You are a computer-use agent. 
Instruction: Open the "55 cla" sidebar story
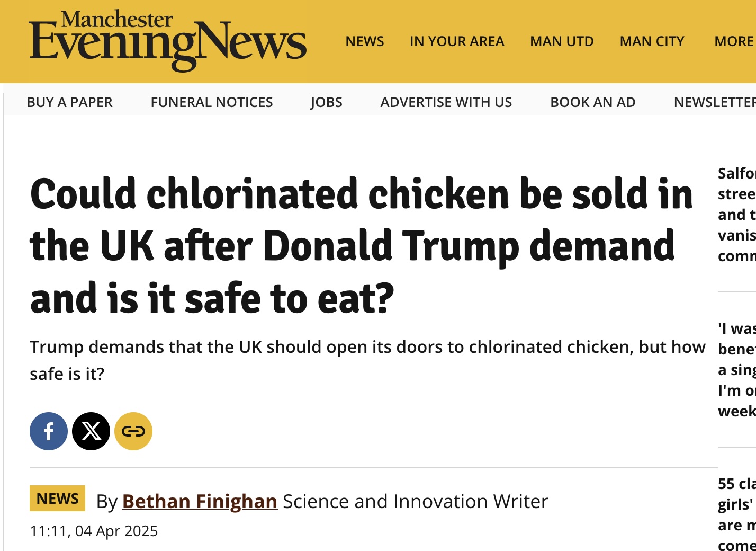pos(736,514)
